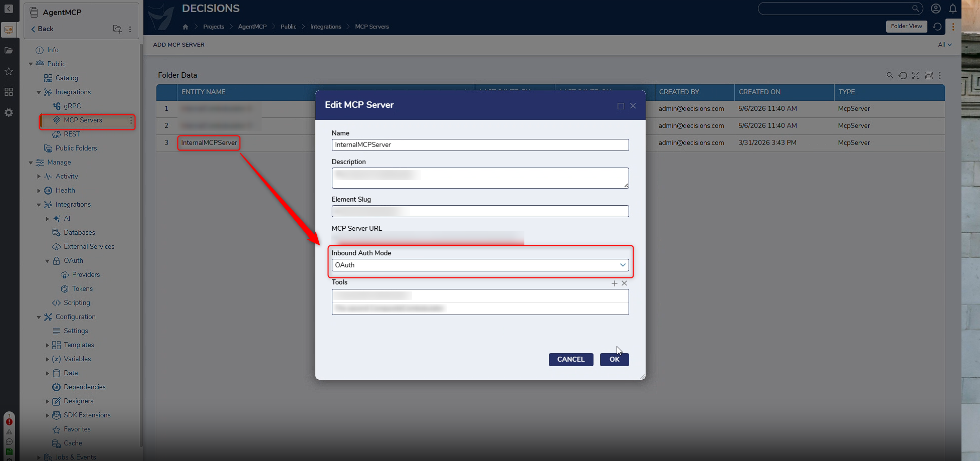Screen dimensions: 980x461
Task: Add a tool with the plus icon
Action: [x=615, y=283]
